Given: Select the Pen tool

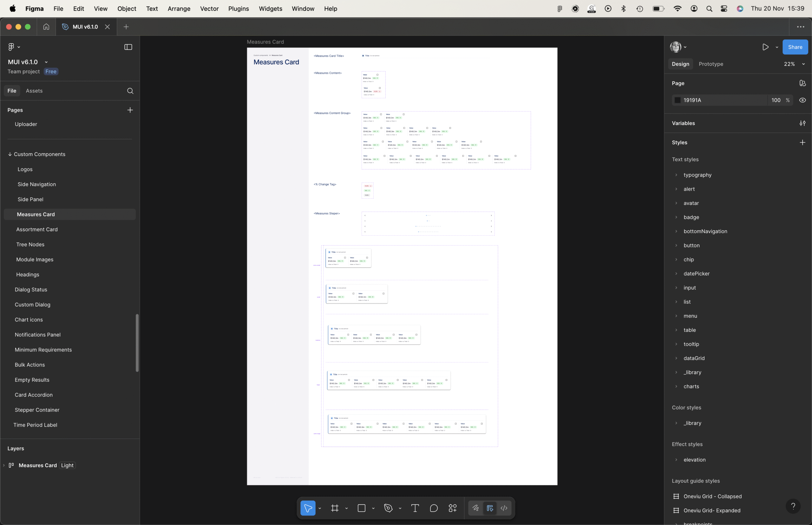Looking at the screenshot, I should 388,508.
